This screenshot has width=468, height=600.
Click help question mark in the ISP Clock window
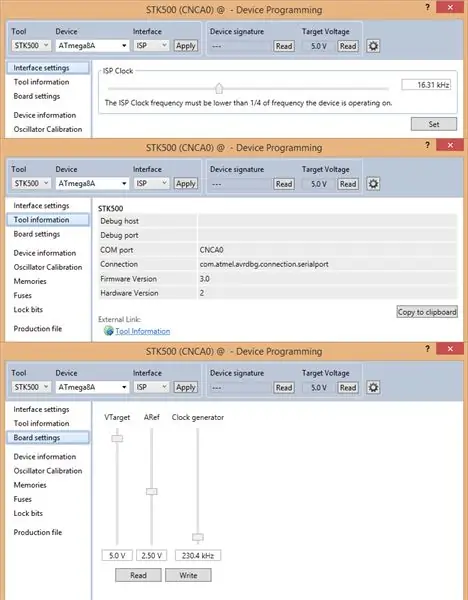[x=427, y=7]
